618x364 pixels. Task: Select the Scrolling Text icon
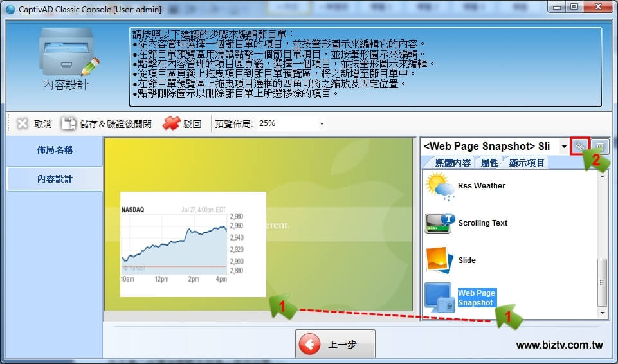tap(440, 223)
